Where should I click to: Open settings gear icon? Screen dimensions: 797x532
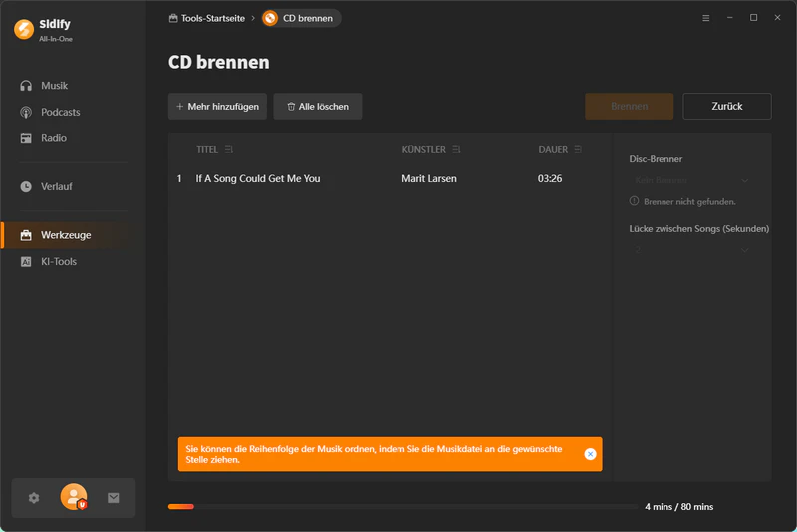pyautogui.click(x=34, y=498)
